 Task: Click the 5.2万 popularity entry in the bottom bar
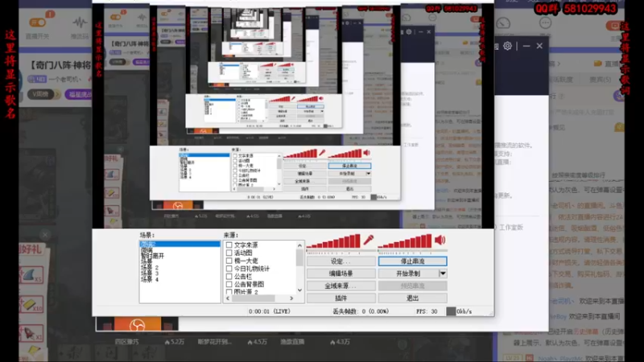175,342
